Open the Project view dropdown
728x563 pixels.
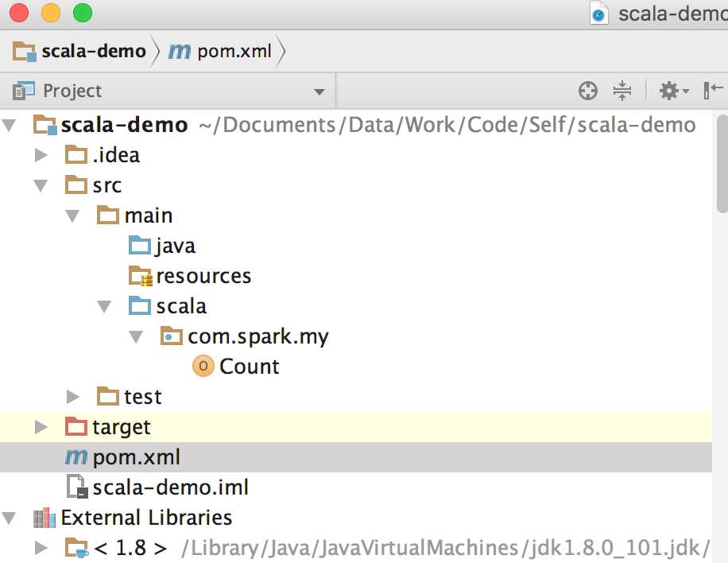pos(319,91)
